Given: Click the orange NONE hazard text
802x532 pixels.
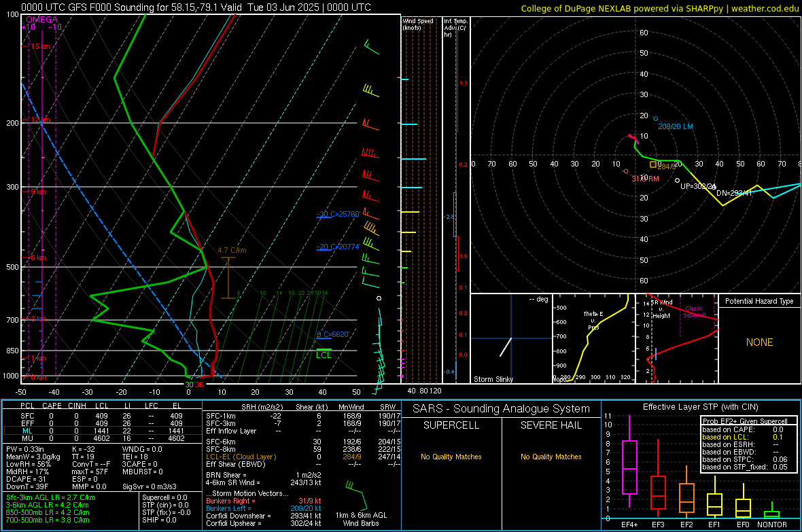Looking at the screenshot, I should pos(759,342).
